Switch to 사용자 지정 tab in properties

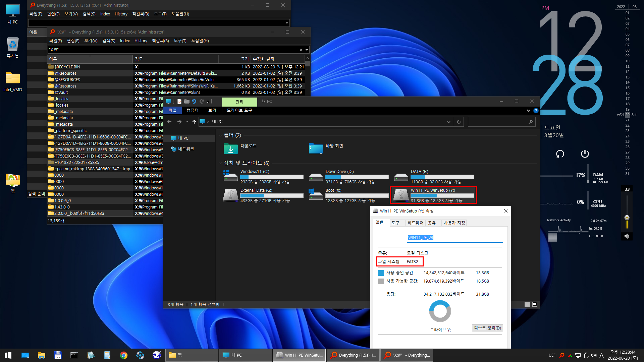(454, 223)
